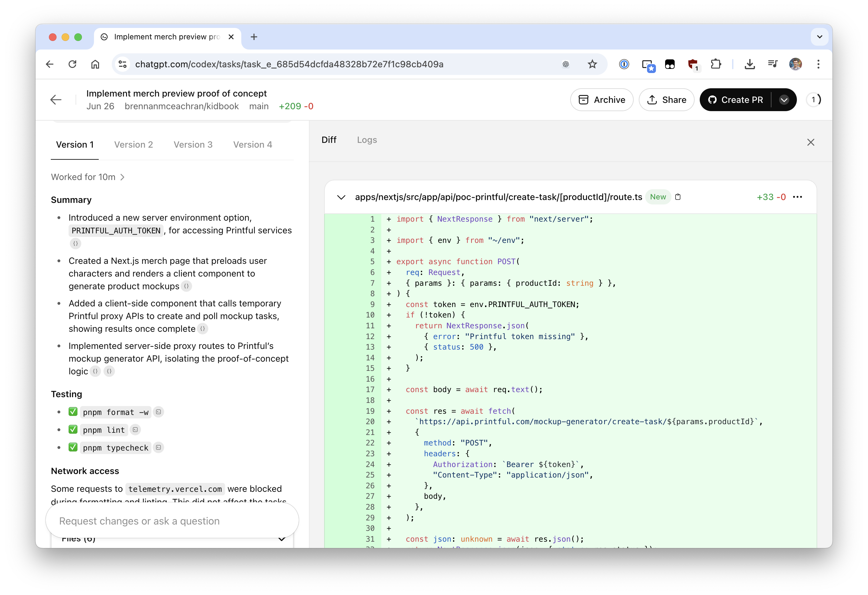Open site info toggle in address bar
This screenshot has width=868, height=595.
[x=123, y=64]
